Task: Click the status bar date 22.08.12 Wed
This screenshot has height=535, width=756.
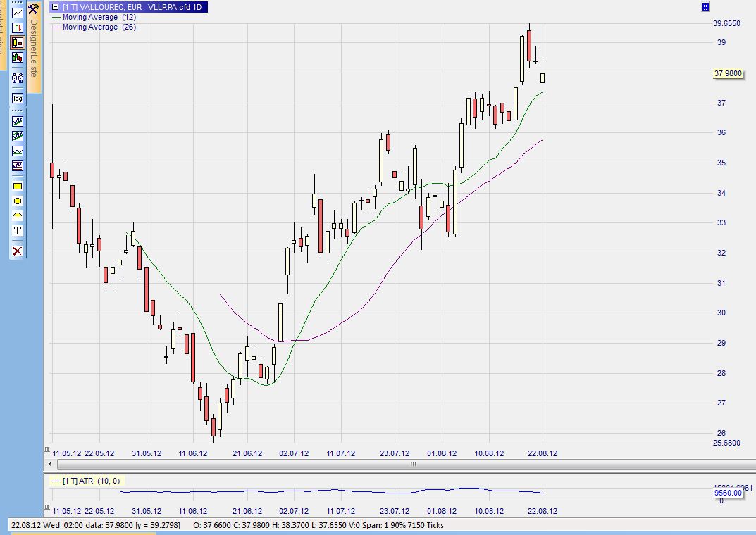Action: 36,525
